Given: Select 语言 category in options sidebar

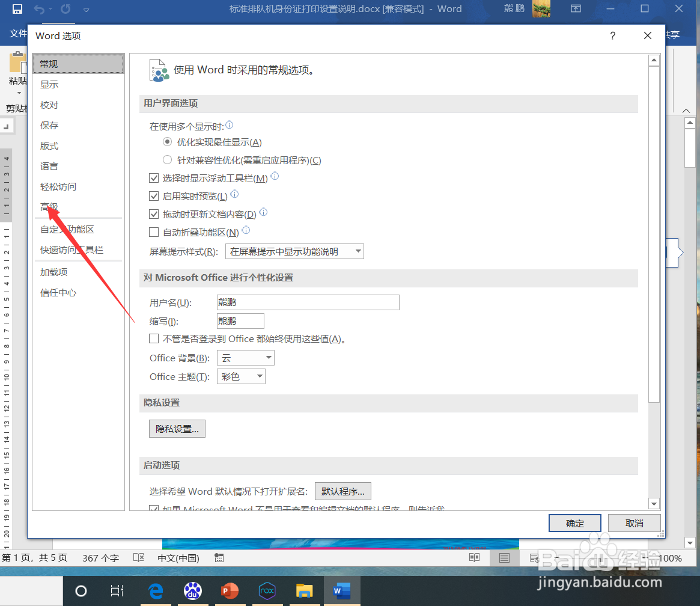Looking at the screenshot, I should tap(78, 166).
